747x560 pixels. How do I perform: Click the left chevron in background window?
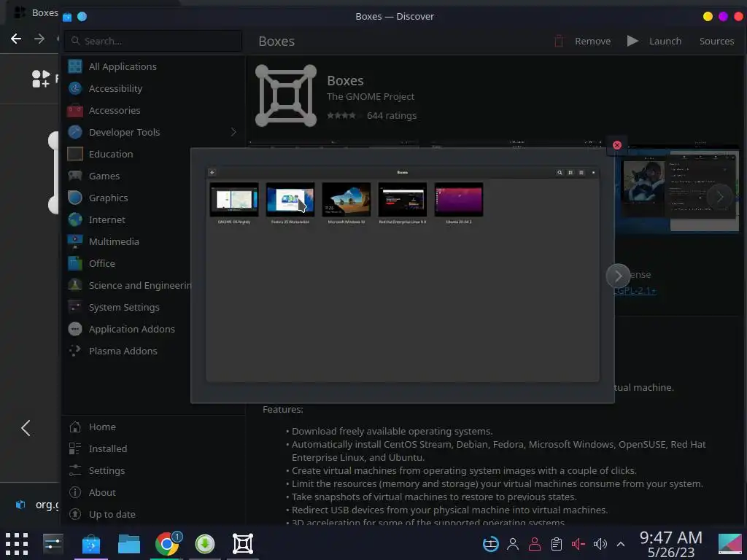click(x=26, y=428)
